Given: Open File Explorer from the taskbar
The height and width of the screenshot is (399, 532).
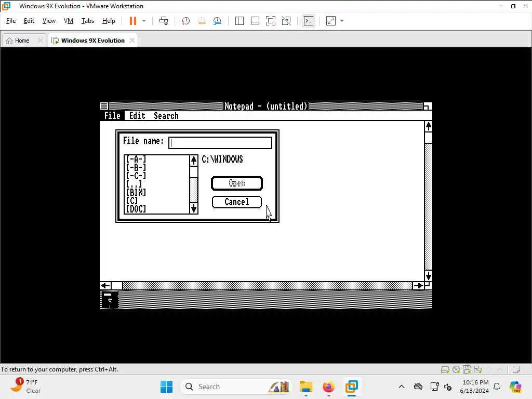Looking at the screenshot, I should pyautogui.click(x=305, y=387).
